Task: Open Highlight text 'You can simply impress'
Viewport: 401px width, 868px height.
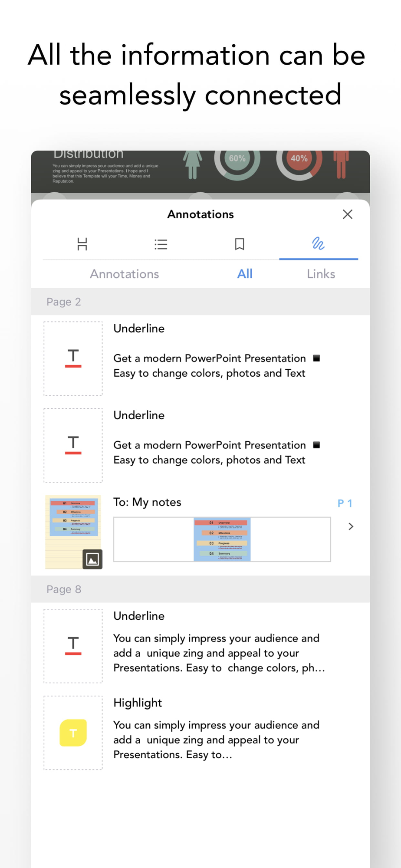Action: click(x=216, y=740)
